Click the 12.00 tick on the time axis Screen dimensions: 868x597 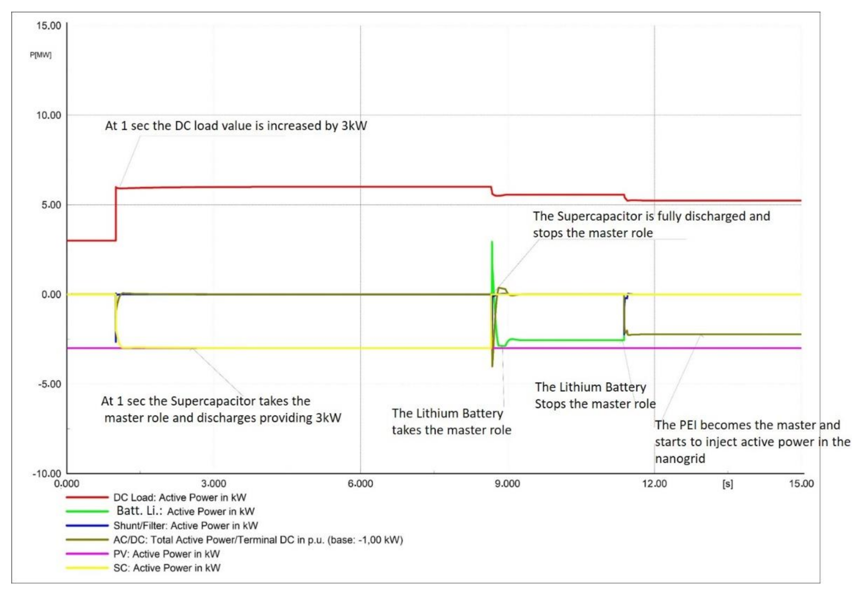pos(654,484)
